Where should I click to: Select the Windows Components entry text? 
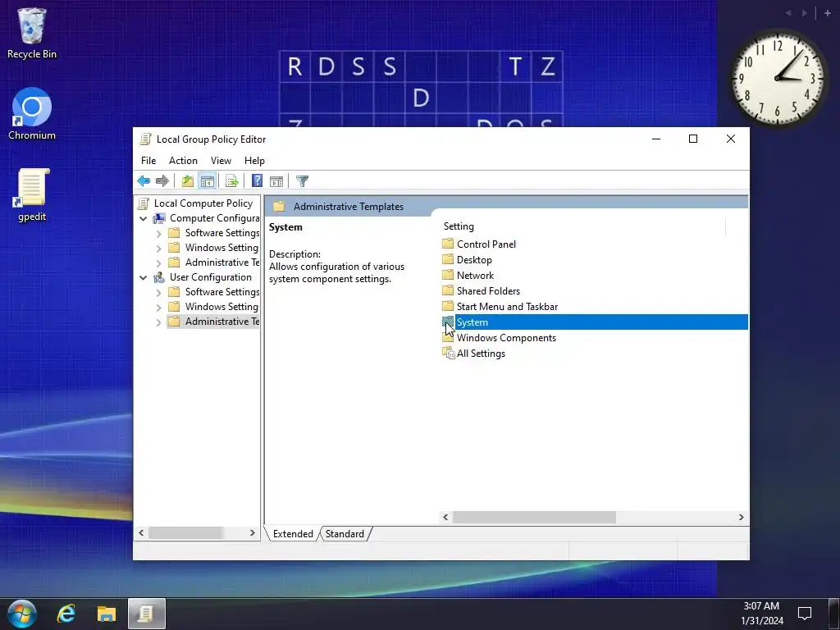click(x=506, y=337)
